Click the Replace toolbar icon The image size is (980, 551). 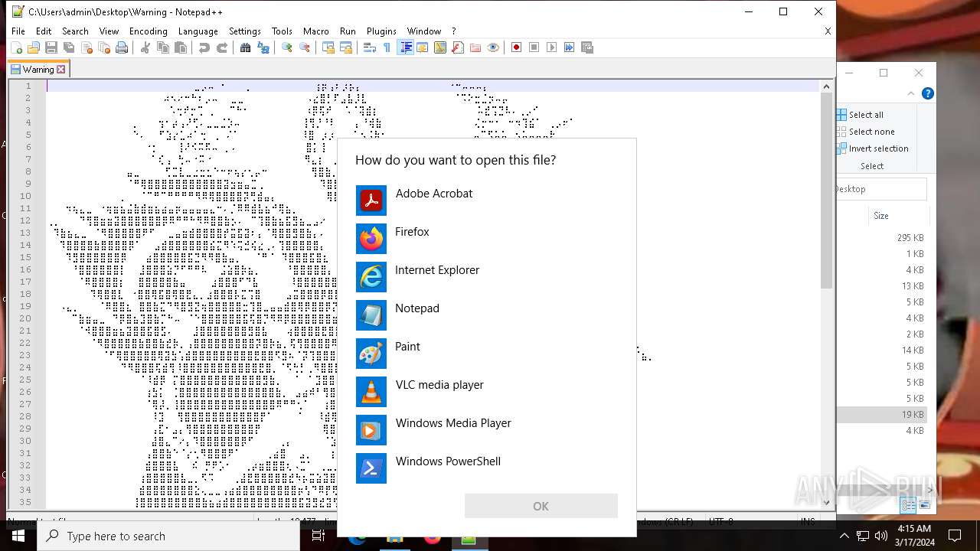pos(263,47)
